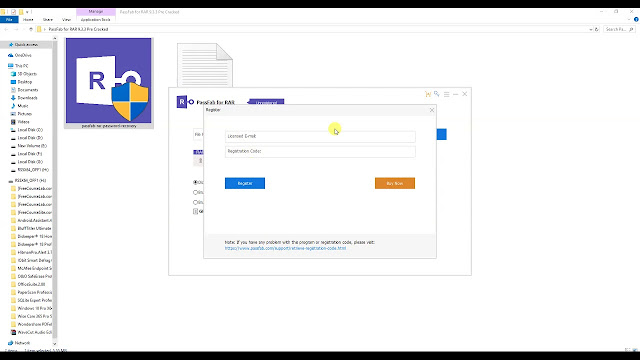Image resolution: width=640 pixels, height=360 pixels.
Task: Click the Explorer forward arrow
Action: [x=16, y=29]
